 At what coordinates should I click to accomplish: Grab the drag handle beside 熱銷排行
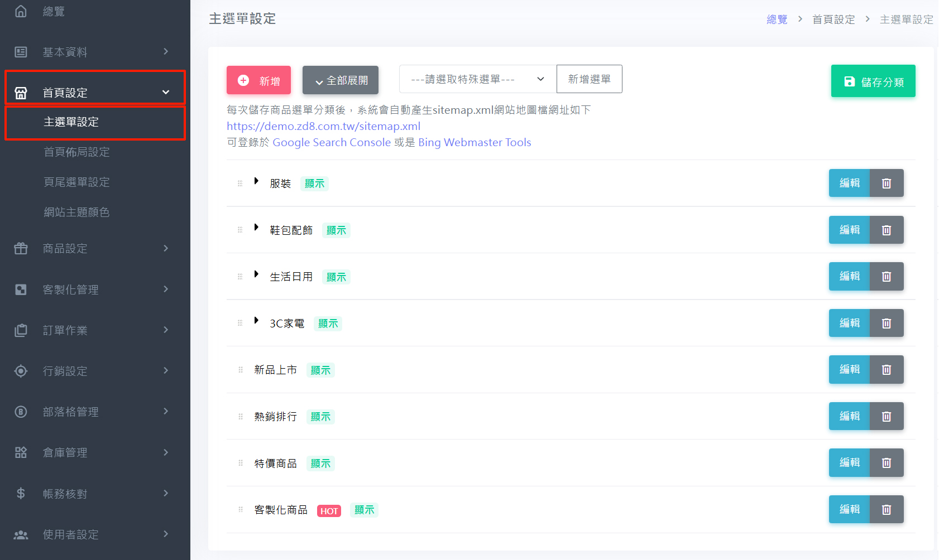click(x=240, y=416)
